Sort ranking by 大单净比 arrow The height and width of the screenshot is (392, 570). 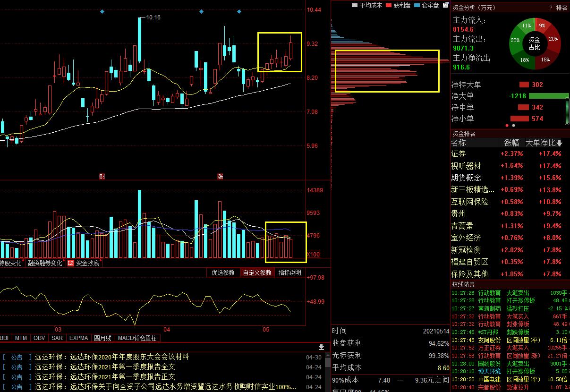(x=560, y=143)
